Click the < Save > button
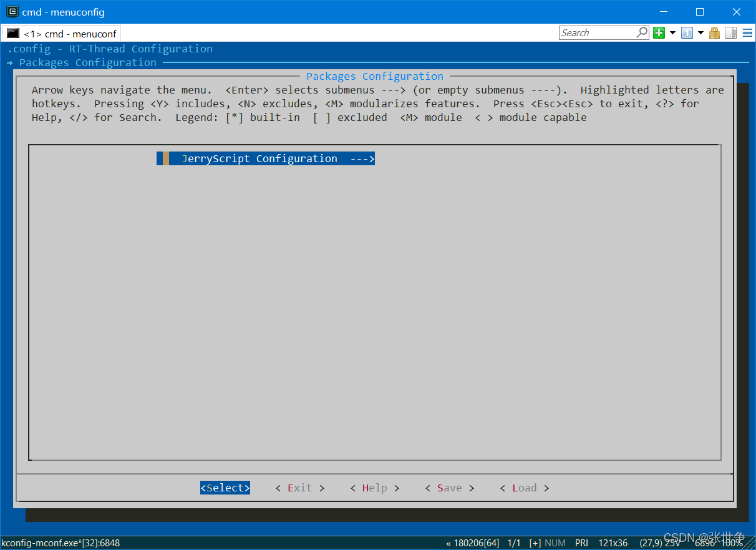 coord(450,488)
